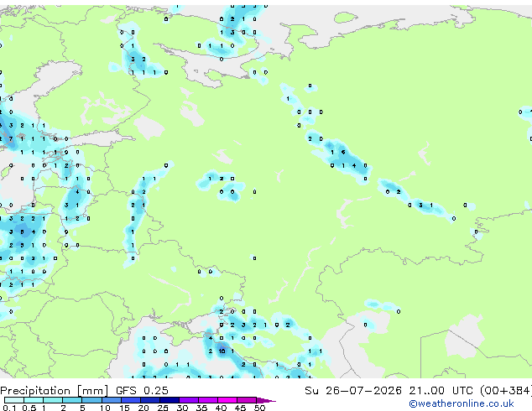Click the 1–2 mm legend color box
532x411 pixels.
click(53, 400)
